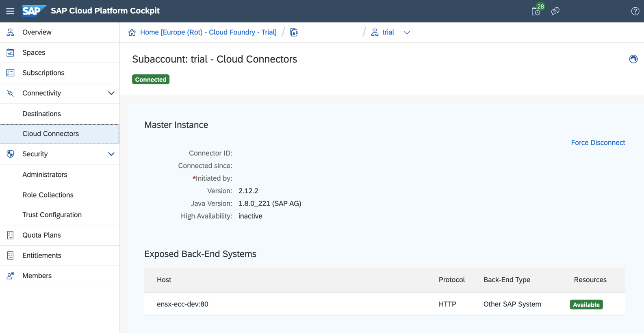Expand the trial subaccount breadcrumb dropdown
644x333 pixels.
(407, 32)
